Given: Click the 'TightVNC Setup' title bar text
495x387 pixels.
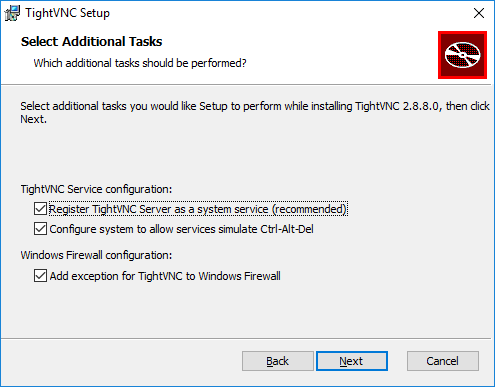Looking at the screenshot, I should point(68,13).
